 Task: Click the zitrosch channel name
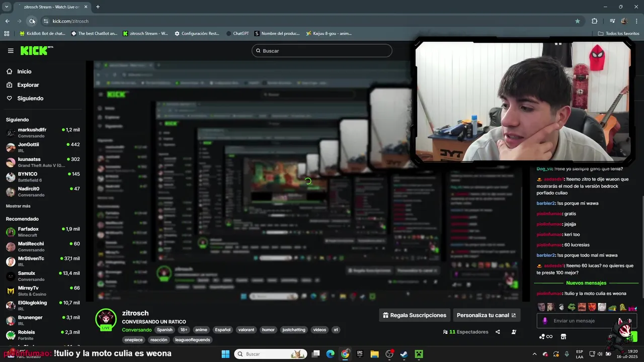136,313
